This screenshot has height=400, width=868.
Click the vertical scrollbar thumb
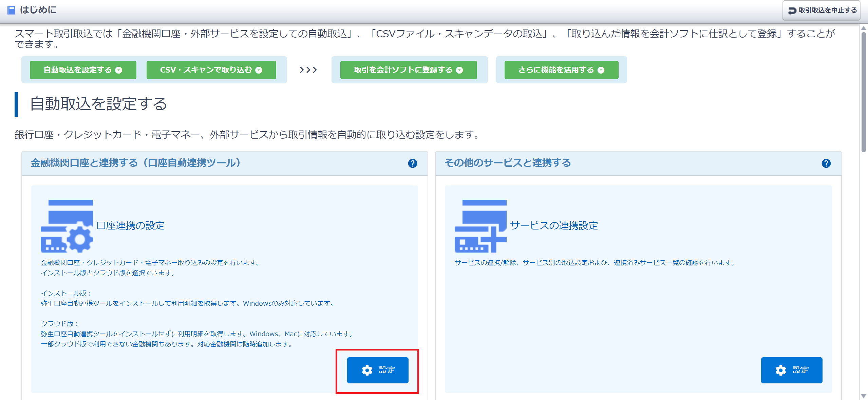click(864, 92)
